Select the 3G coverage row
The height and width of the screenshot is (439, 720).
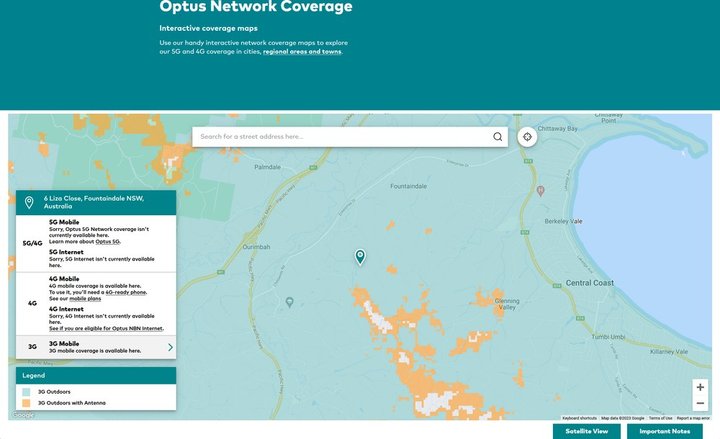(96, 347)
